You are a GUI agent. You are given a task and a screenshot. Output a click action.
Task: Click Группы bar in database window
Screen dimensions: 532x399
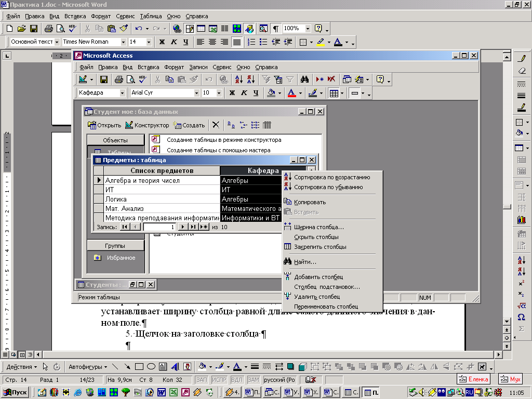(x=115, y=246)
